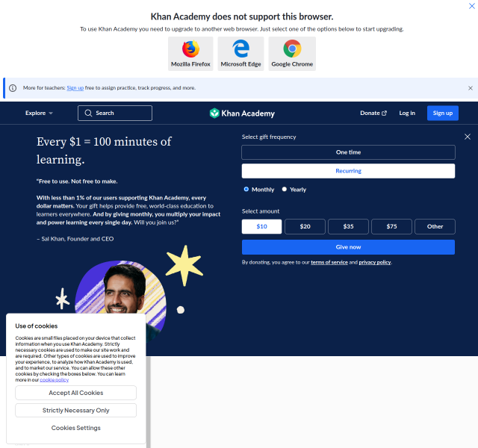Select the Yearly radio option
The height and width of the screenshot is (448, 478).
(285, 189)
